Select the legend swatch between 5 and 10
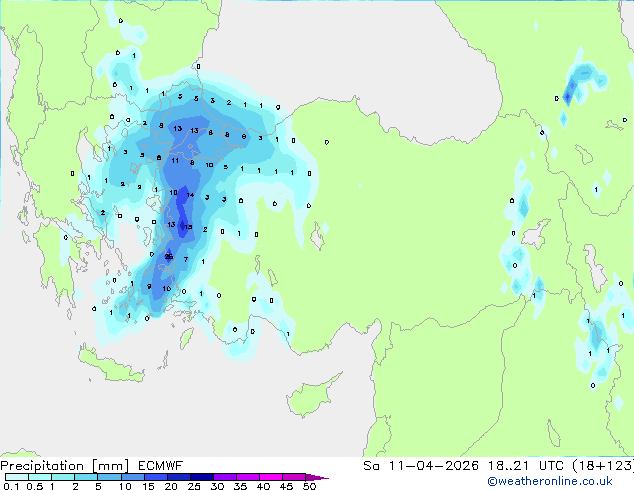Viewport: 634px width, 490px height. (109, 477)
